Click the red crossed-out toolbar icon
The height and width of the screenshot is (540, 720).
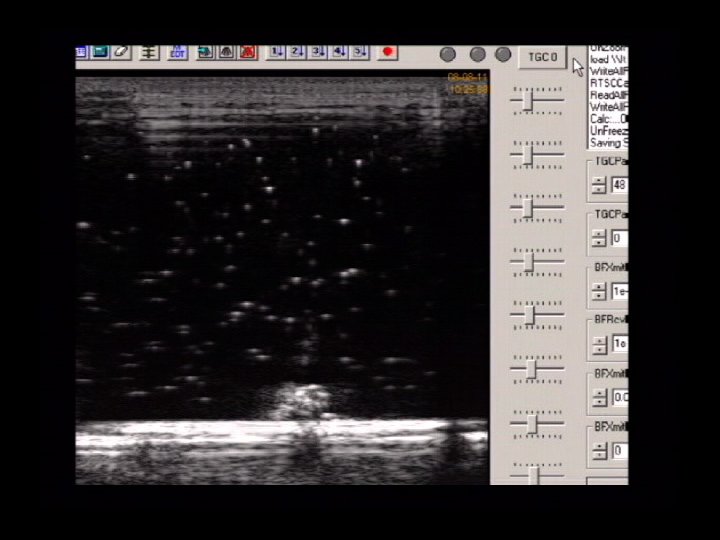(x=247, y=52)
